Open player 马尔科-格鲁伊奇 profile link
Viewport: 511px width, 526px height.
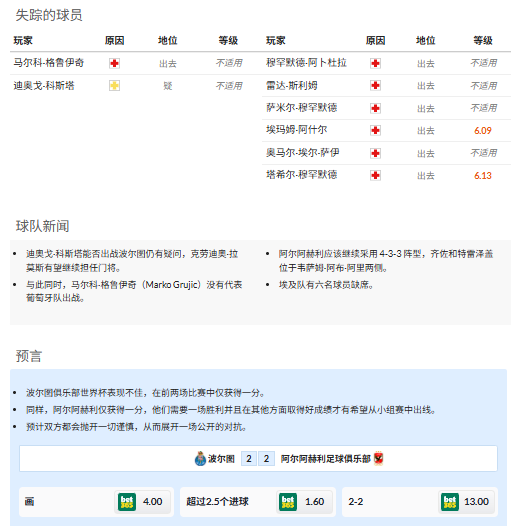49,63
